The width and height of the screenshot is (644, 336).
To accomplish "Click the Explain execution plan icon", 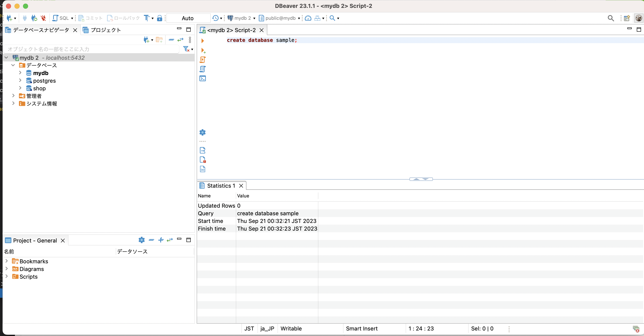I will (202, 69).
